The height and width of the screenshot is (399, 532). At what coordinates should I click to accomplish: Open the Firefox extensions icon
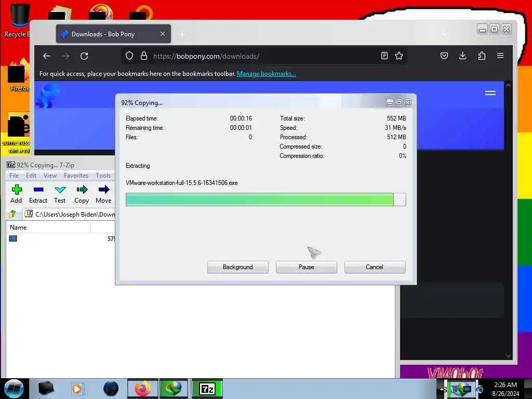pyautogui.click(x=482, y=56)
